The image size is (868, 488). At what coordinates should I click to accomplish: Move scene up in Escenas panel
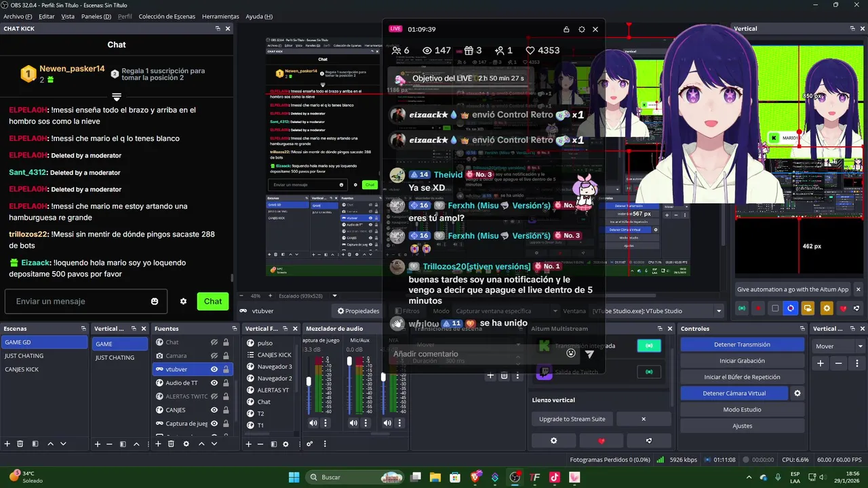click(50, 444)
